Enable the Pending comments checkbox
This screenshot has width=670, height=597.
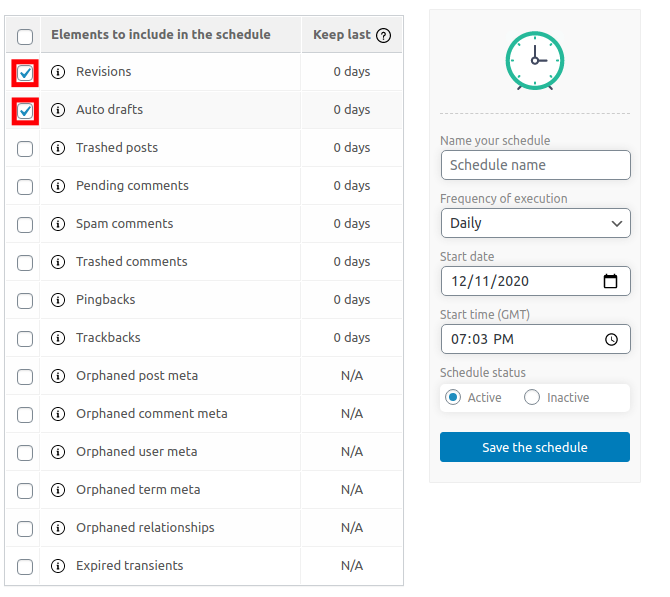(25, 187)
